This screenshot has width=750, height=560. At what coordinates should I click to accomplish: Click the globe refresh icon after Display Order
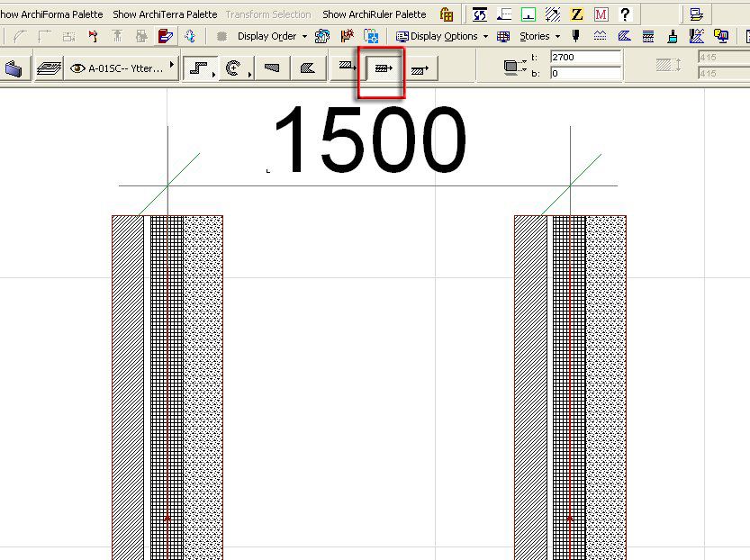point(322,36)
